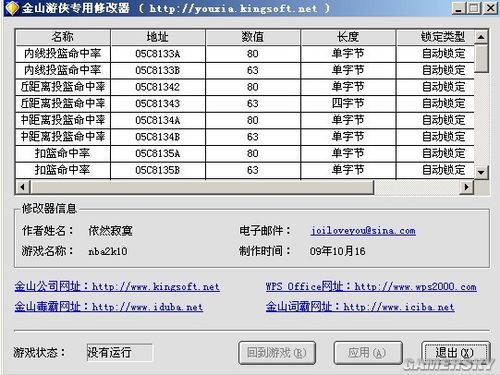Click the horizontal scroll right arrow
The width and height of the screenshot is (500, 375).
pyautogui.click(x=467, y=187)
